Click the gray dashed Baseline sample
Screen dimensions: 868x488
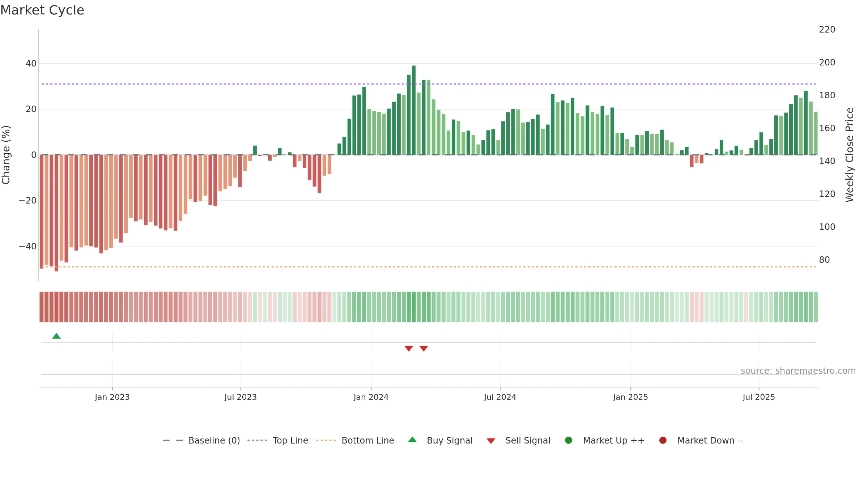pyautogui.click(x=173, y=440)
